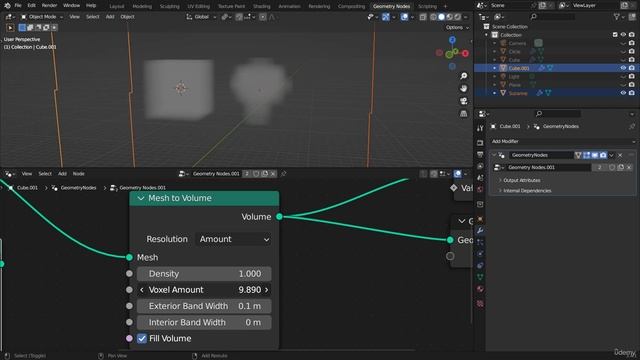Open the Output properties tab icon

pyautogui.click(x=480, y=154)
